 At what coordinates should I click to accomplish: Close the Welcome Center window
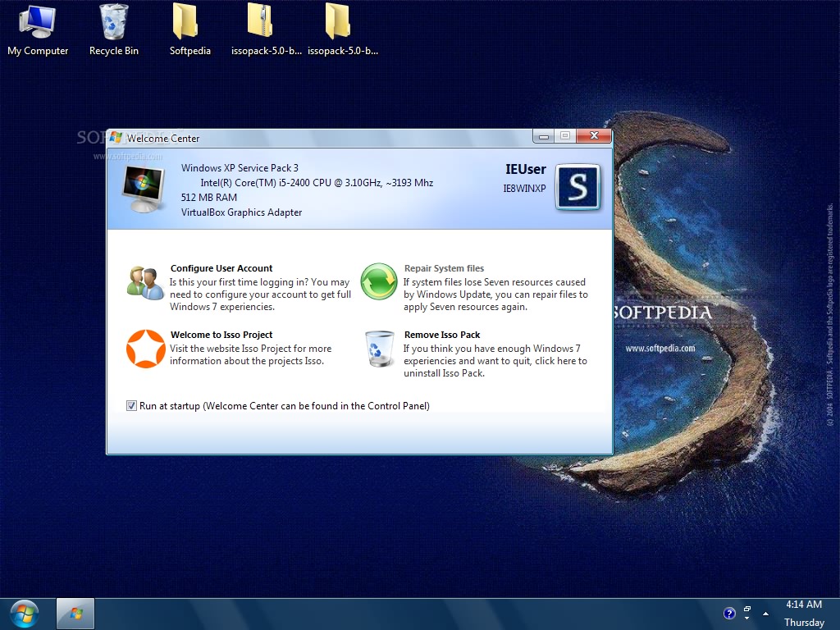tap(594, 136)
